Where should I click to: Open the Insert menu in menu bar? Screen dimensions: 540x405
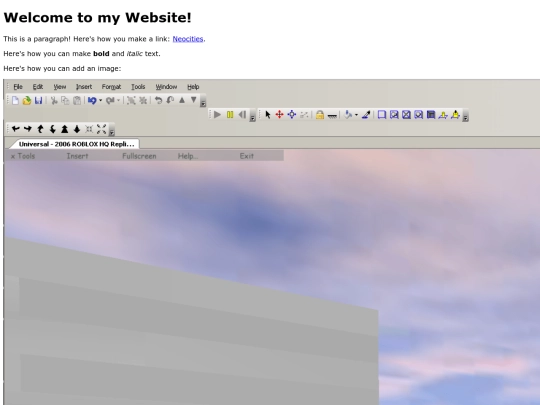(84, 87)
